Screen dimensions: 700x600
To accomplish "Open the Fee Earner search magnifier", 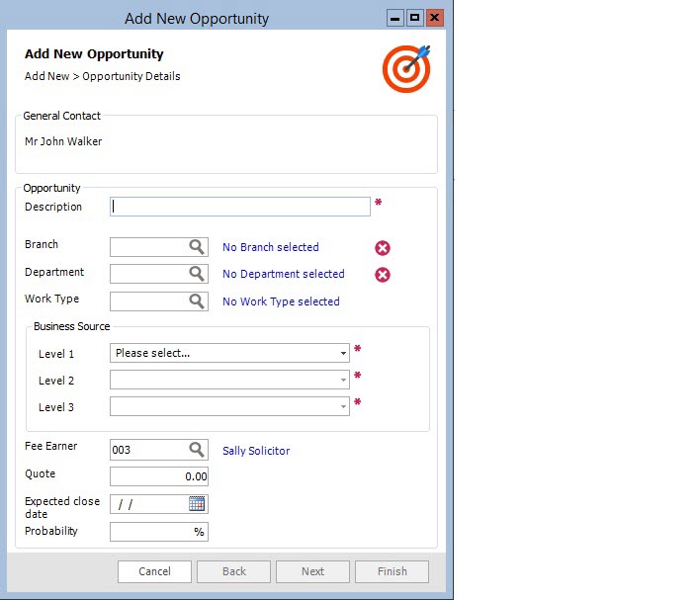I will pos(197,450).
